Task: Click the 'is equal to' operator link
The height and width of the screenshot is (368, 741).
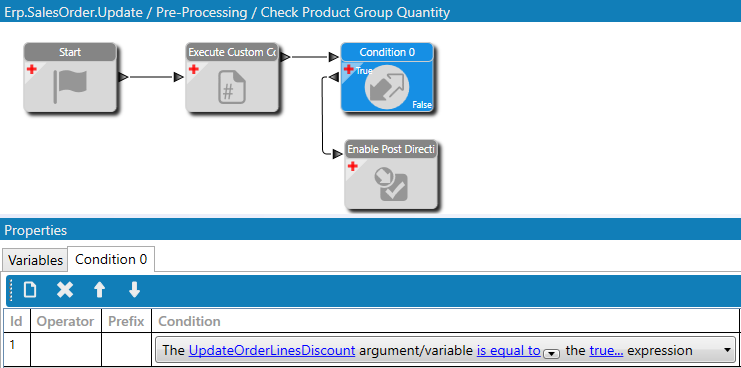Action: point(508,350)
